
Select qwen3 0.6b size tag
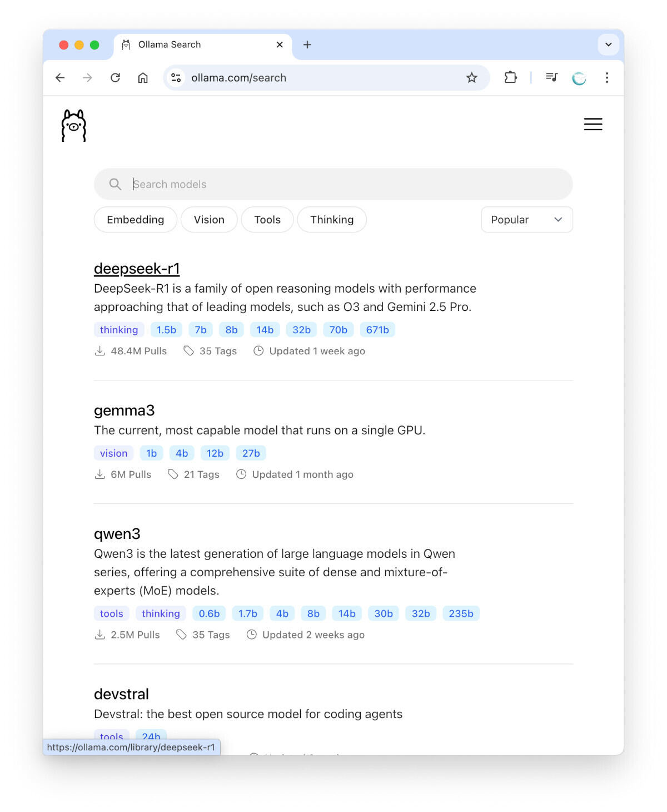point(209,613)
